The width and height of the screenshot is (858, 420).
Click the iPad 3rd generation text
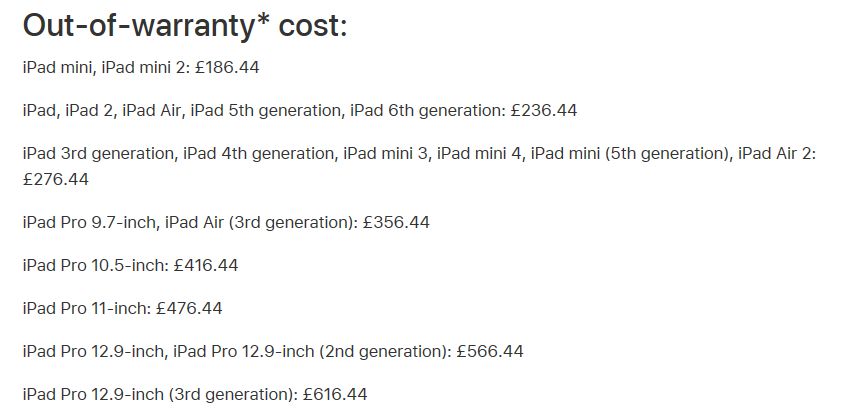pyautogui.click(x=98, y=154)
